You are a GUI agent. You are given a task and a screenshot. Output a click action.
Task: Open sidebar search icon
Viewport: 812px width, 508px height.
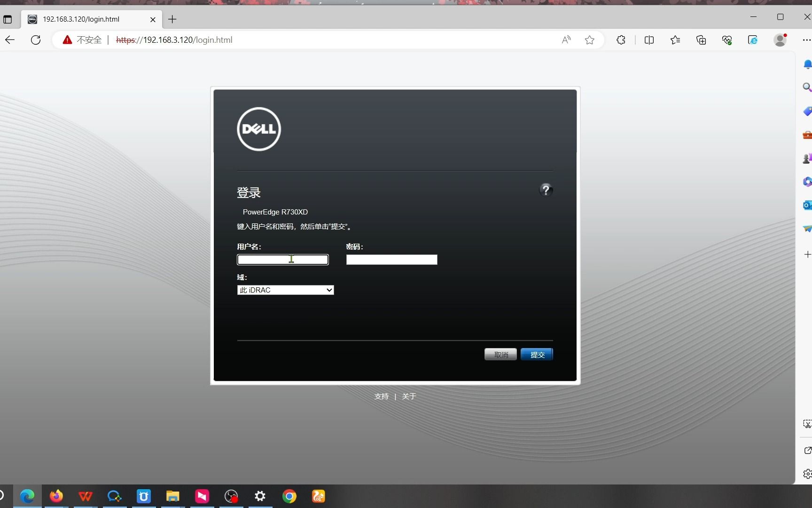pos(807,87)
